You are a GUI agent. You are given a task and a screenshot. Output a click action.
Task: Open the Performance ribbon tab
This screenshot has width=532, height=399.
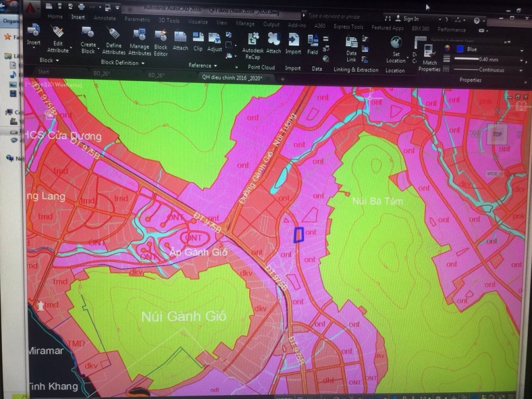point(451,30)
